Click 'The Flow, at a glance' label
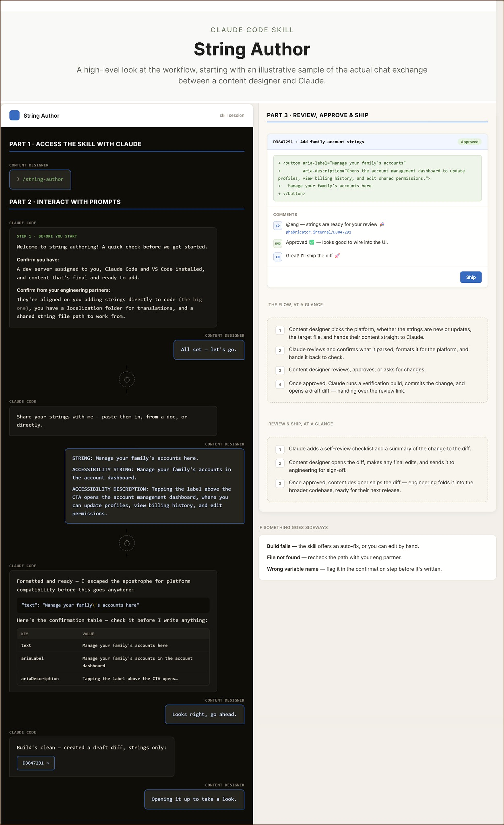This screenshot has width=504, height=825. (295, 304)
